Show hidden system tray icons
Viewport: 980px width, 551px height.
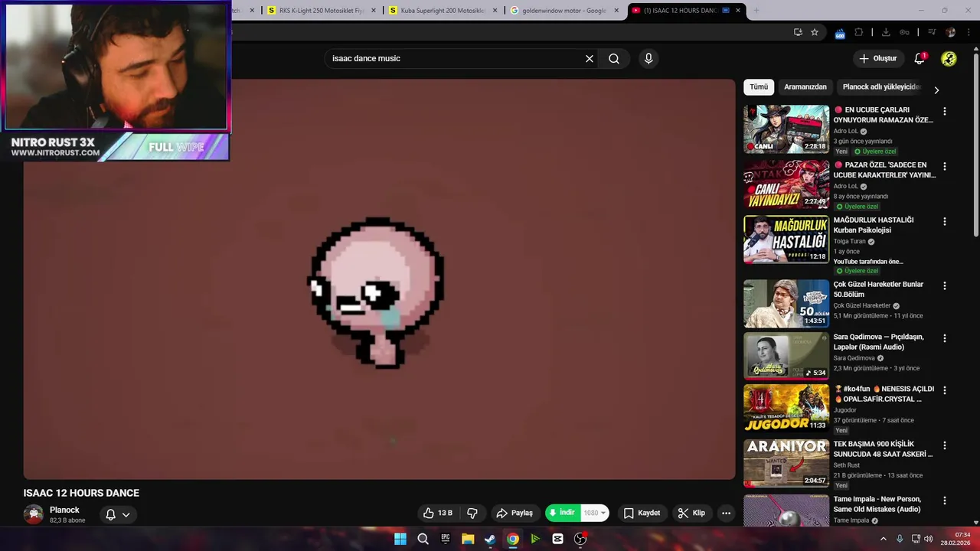pyautogui.click(x=883, y=539)
